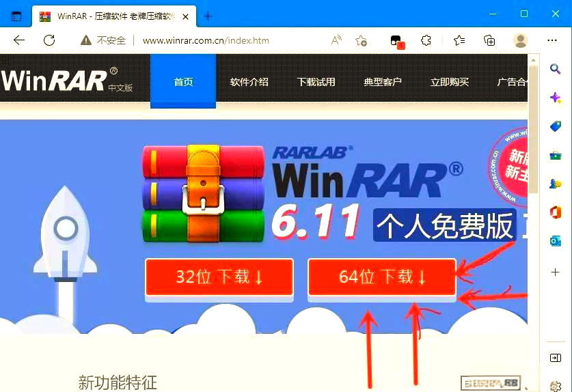Open the Extensions puzzle icon
This screenshot has width=572, height=392.
[426, 40]
